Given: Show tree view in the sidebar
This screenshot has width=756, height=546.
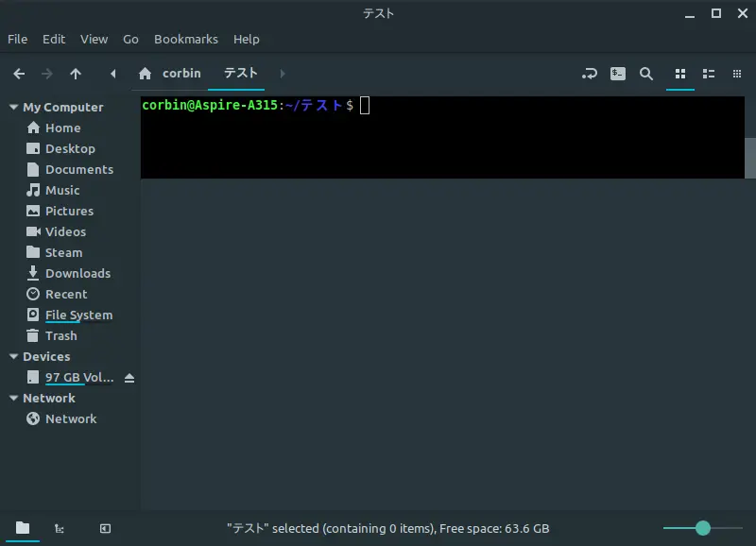Looking at the screenshot, I should point(60,529).
